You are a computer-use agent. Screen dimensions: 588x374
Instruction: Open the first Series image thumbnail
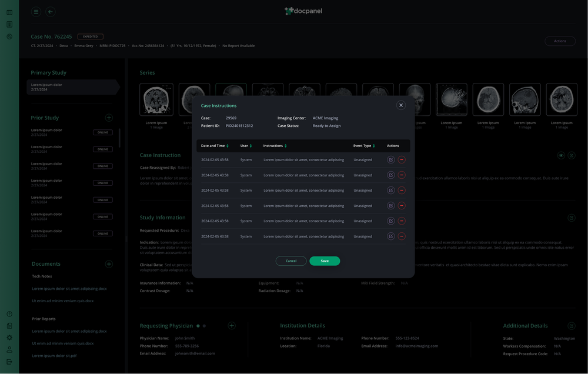(x=156, y=98)
